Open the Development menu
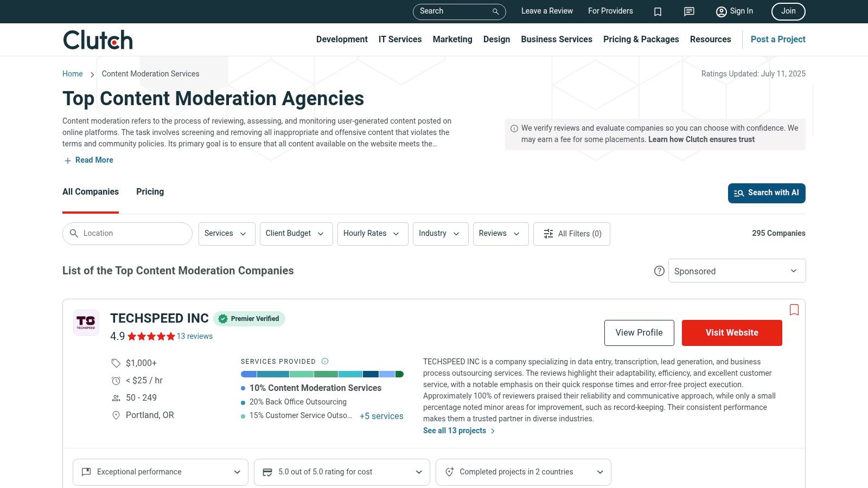Image resolution: width=868 pixels, height=488 pixels. pos(342,40)
